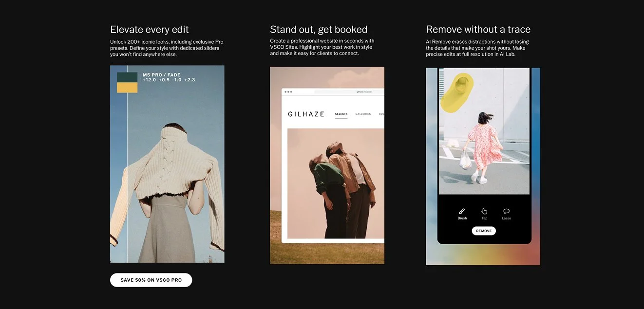Click the Elevate every edit heading
Screen dimensions: 644x309
[149, 29]
